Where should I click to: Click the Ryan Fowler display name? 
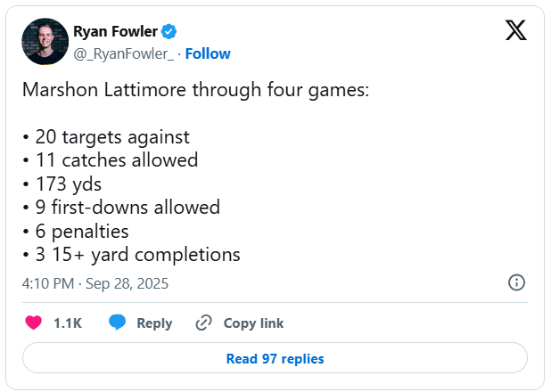click(116, 32)
